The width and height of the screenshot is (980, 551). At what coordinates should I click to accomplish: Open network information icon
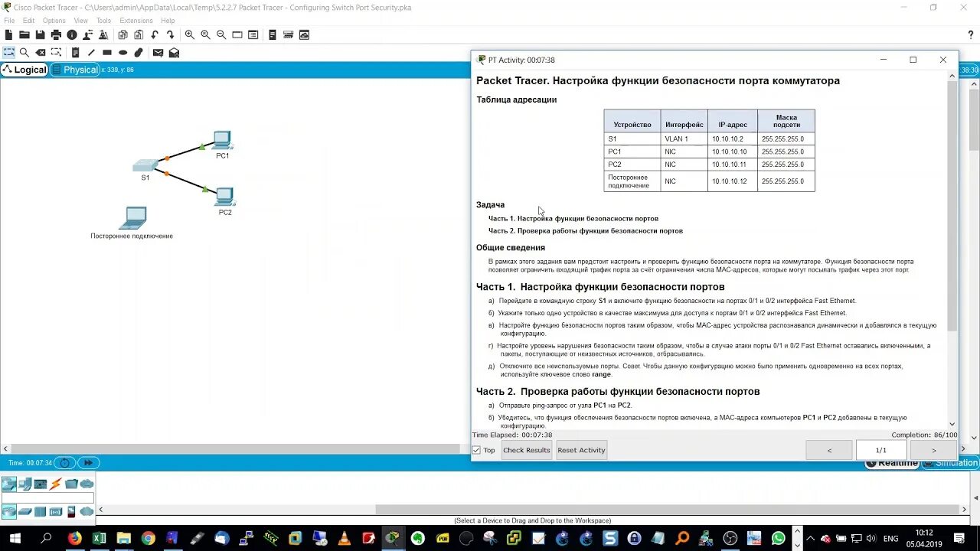point(72,34)
